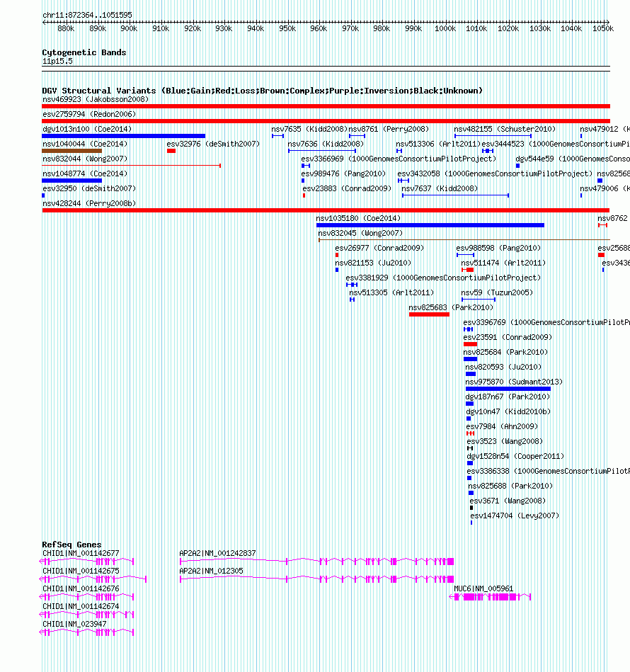
Task: Click nsv469923 (Jakobsson2008) variant label
Action: (96, 99)
